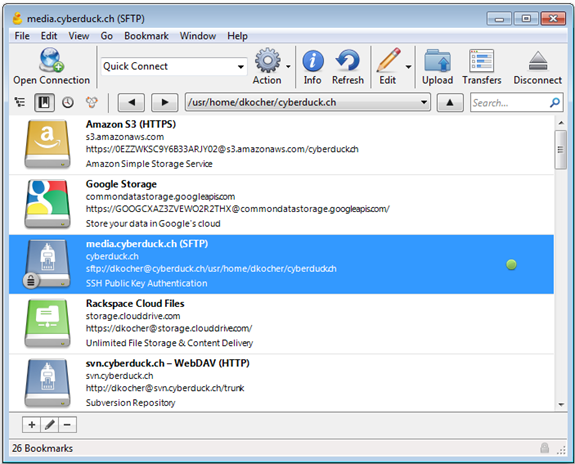The width and height of the screenshot is (575, 464).
Task: Click the padlock icon in the status bar
Action: tap(545, 448)
